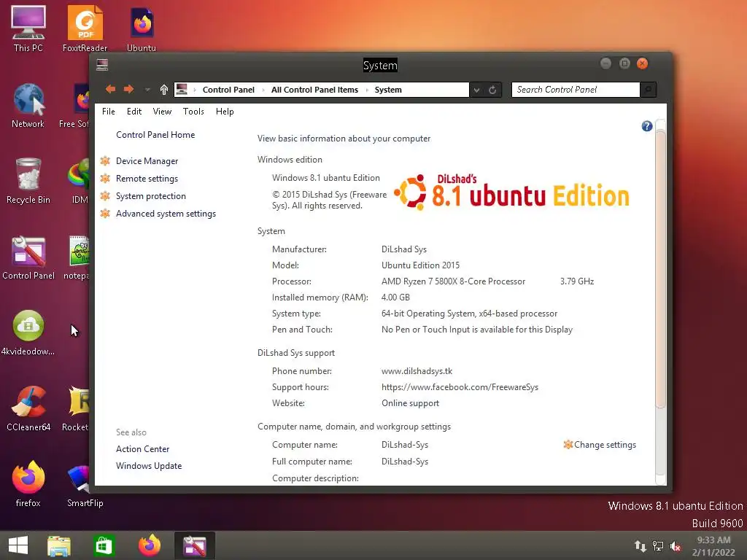Open the Recycle Bin
Image resolution: width=747 pixels, height=560 pixels.
point(28,181)
